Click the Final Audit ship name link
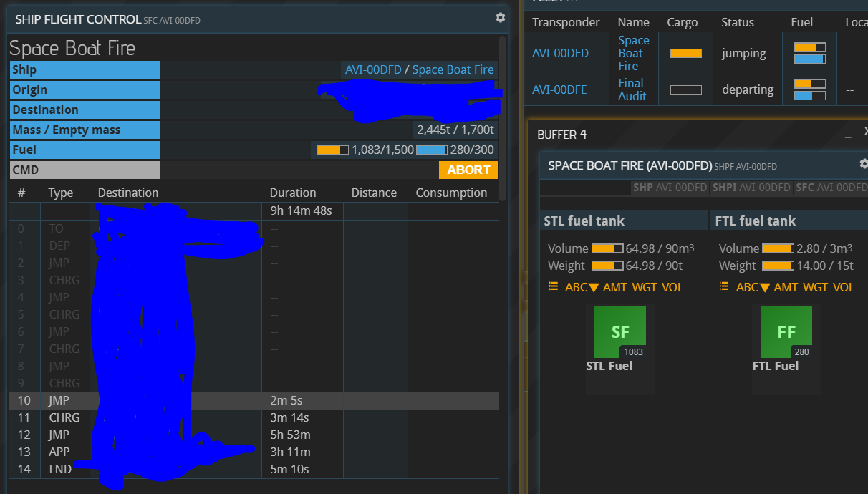This screenshot has height=494, width=868. (632, 89)
